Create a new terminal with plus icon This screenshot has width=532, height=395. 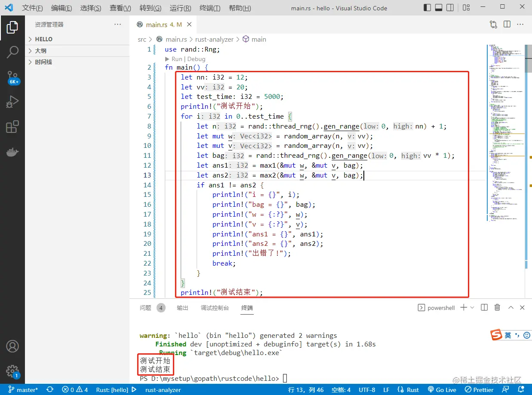tap(464, 307)
